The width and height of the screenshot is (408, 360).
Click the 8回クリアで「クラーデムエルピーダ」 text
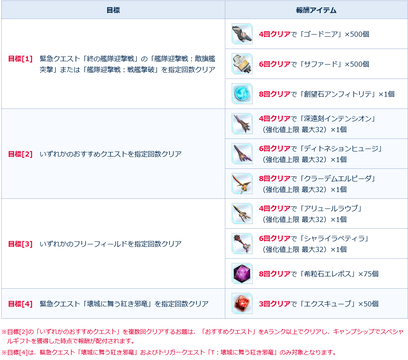click(x=317, y=179)
